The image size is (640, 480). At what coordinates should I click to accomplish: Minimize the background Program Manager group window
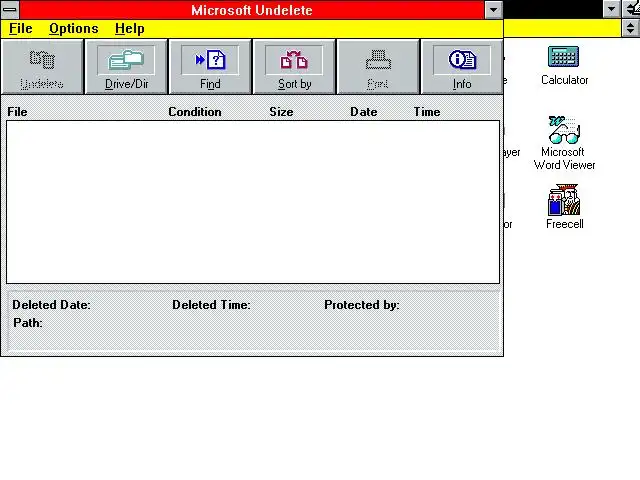click(x=611, y=9)
